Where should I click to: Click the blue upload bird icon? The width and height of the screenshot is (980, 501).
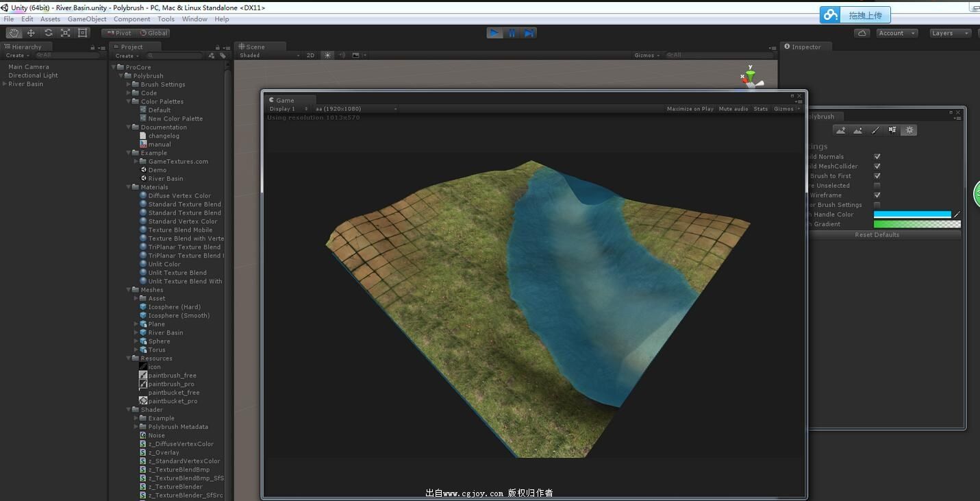pyautogui.click(x=831, y=14)
